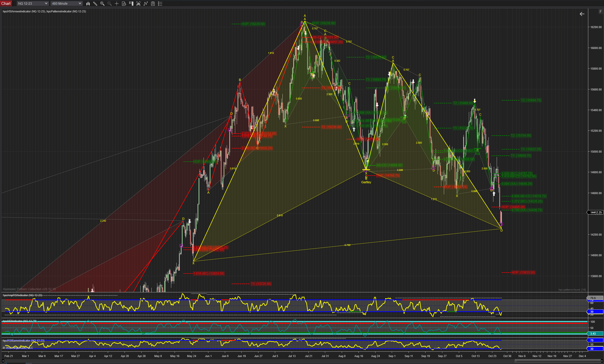
Task: Open the Indicators icon
Action: click(146, 4)
